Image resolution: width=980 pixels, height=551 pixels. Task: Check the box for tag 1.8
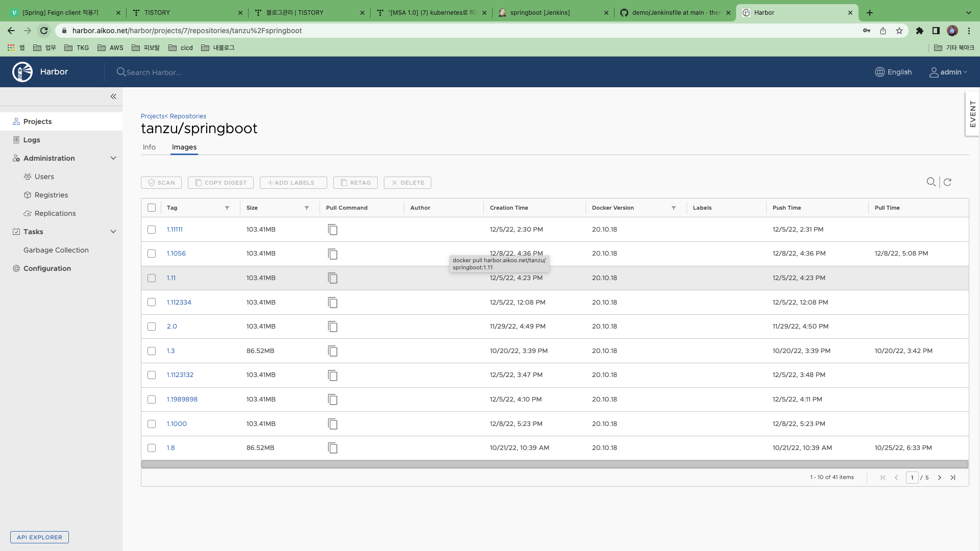tap(152, 448)
